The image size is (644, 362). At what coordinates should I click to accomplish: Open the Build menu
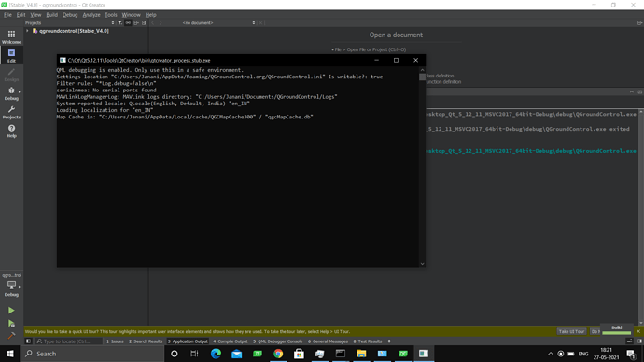tap(51, 15)
